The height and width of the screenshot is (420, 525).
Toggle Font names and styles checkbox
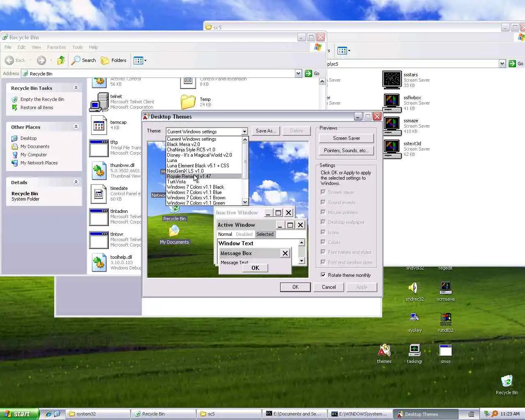click(323, 252)
